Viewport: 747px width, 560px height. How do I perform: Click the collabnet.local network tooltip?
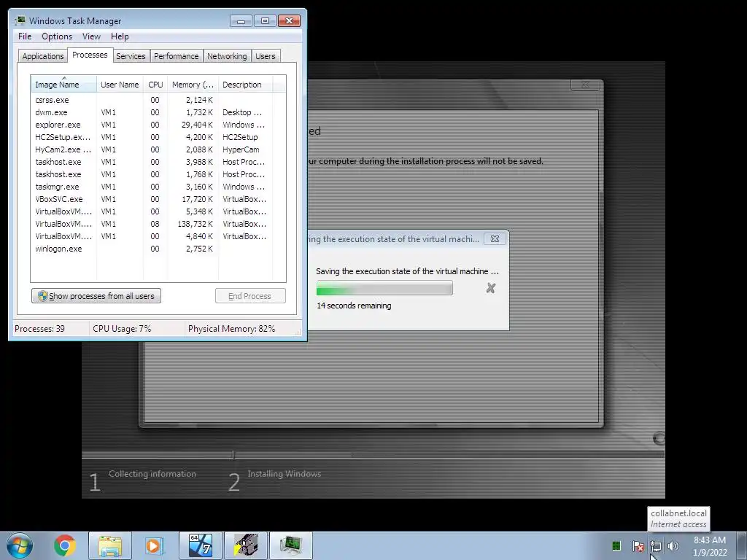click(x=678, y=518)
